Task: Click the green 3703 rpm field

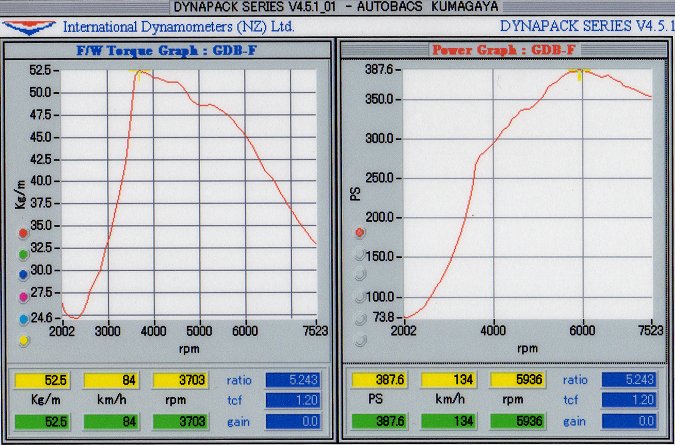Action: [180, 422]
